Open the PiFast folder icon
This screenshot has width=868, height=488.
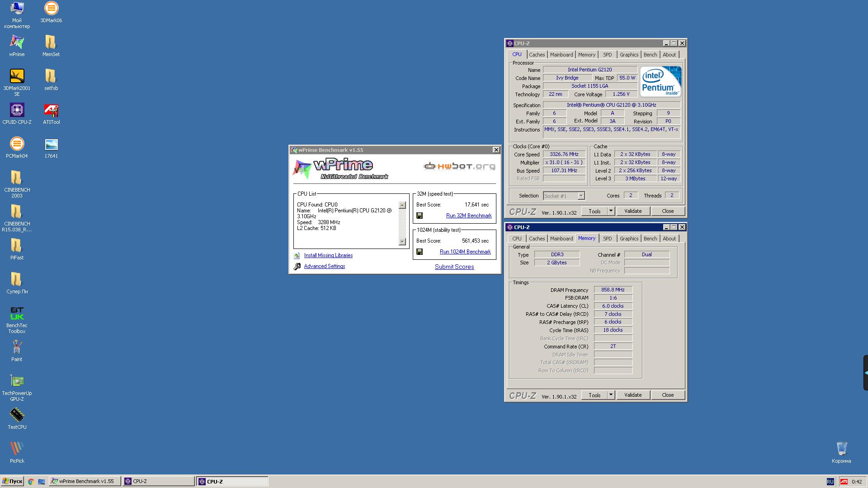17,249
